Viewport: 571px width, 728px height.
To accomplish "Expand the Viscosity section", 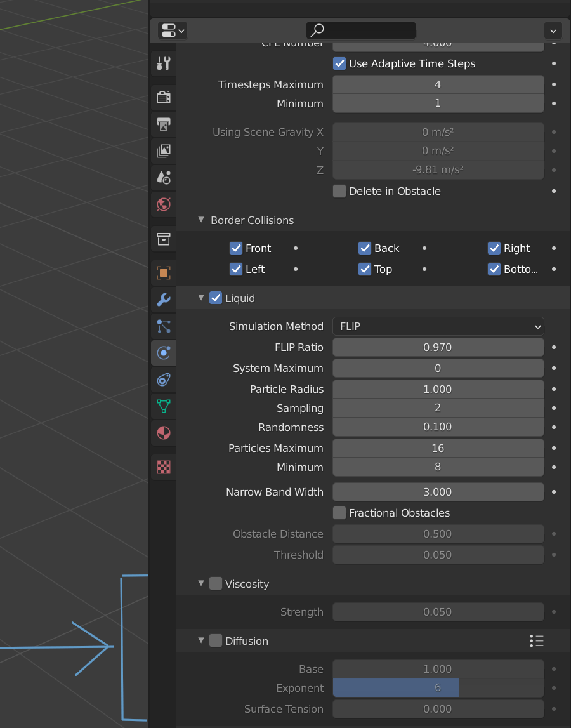I will tap(201, 583).
